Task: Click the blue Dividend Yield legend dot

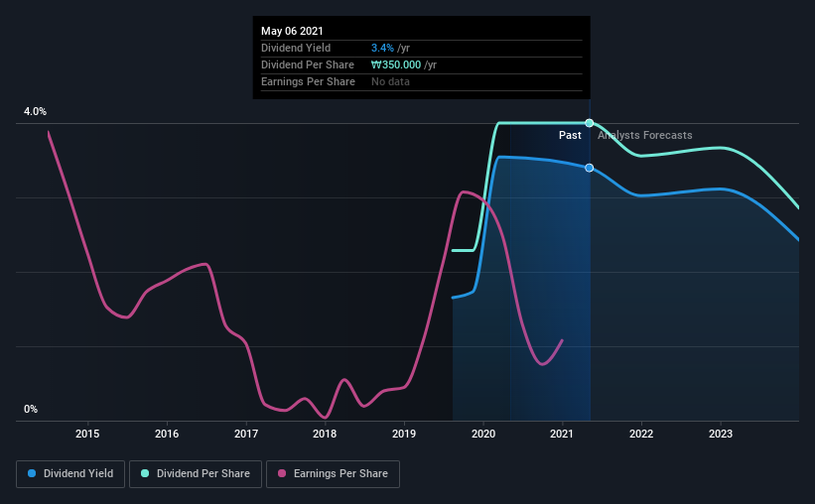Action: point(32,473)
